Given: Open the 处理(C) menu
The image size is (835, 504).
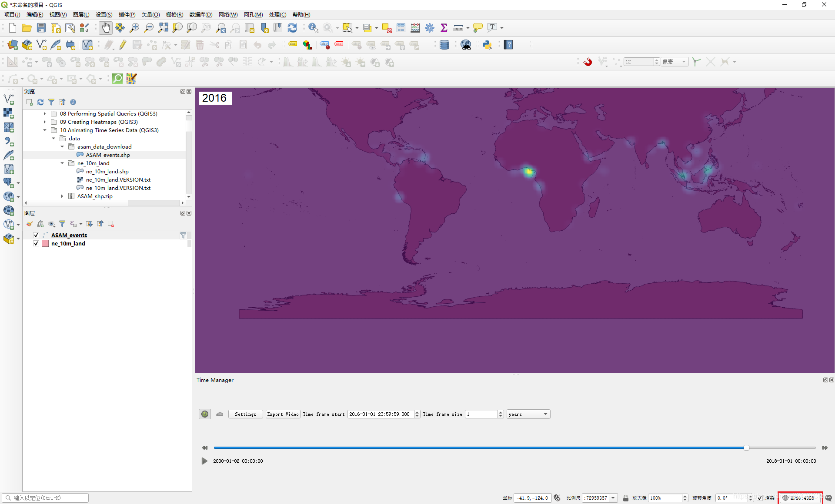Looking at the screenshot, I should (277, 14).
